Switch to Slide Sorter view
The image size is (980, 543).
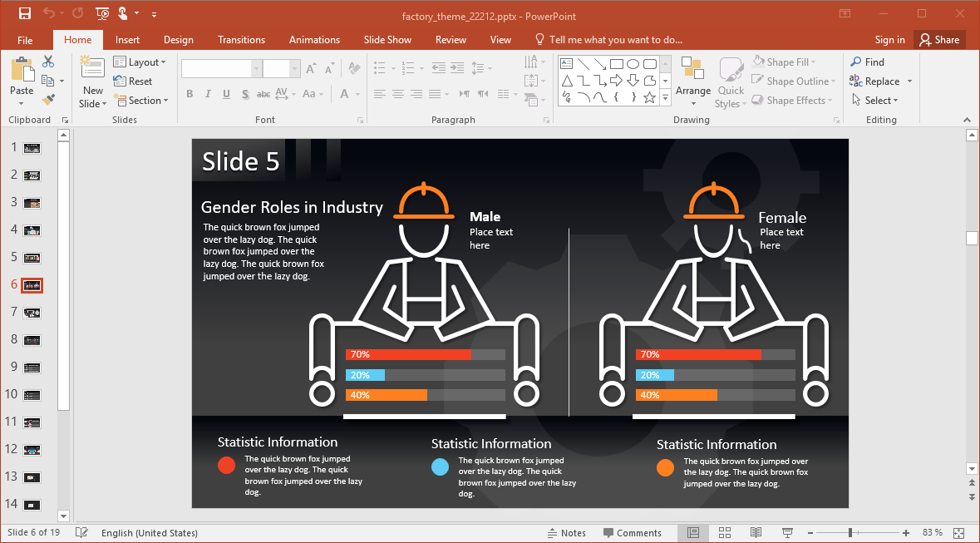point(724,533)
